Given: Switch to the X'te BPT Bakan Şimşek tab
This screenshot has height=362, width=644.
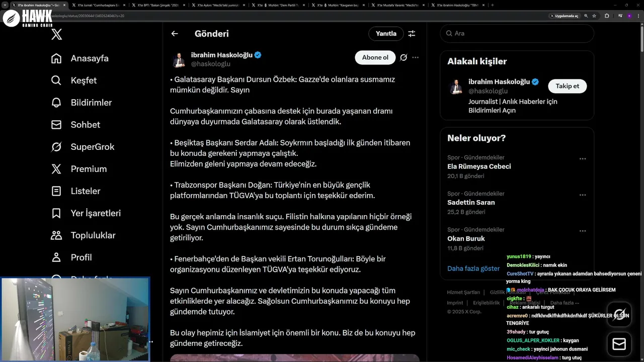Looking at the screenshot, I should pos(159,5).
